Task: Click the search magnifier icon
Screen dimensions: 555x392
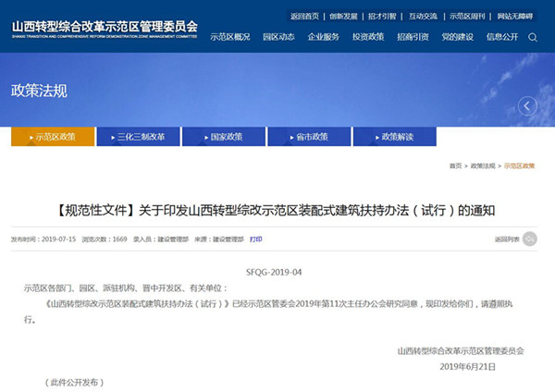Action: click(x=533, y=37)
